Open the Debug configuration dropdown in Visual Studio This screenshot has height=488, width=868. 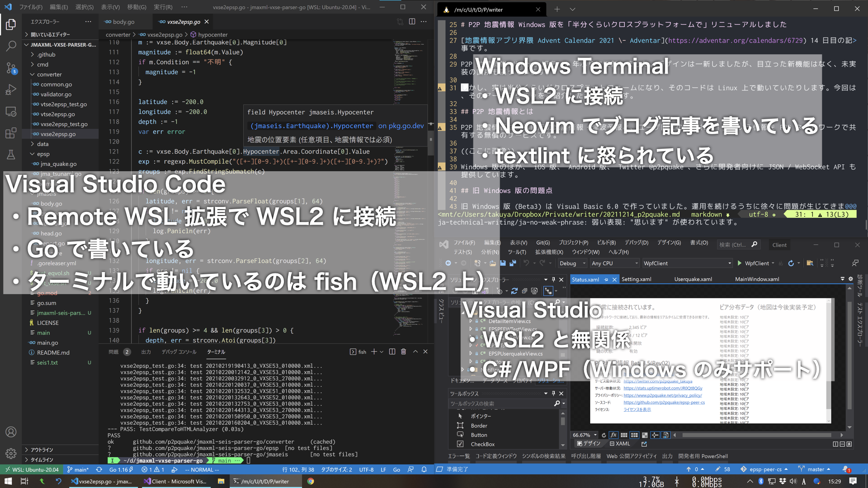pyautogui.click(x=572, y=263)
